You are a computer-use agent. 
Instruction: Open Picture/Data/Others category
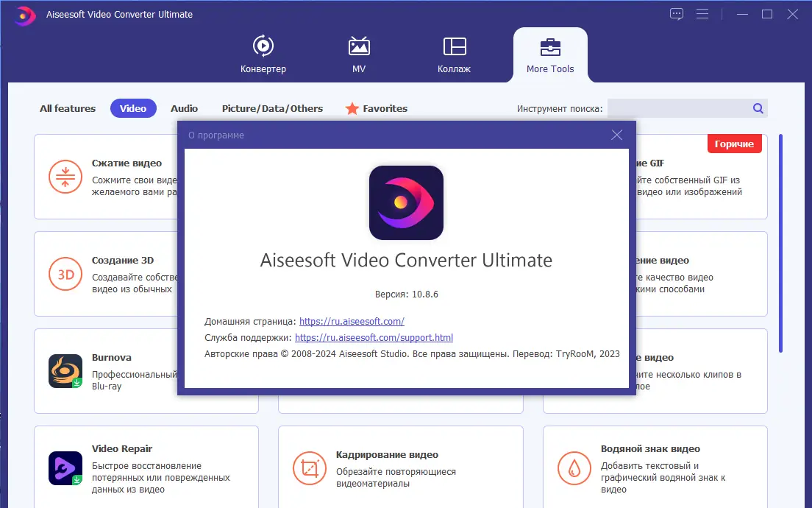tap(272, 108)
